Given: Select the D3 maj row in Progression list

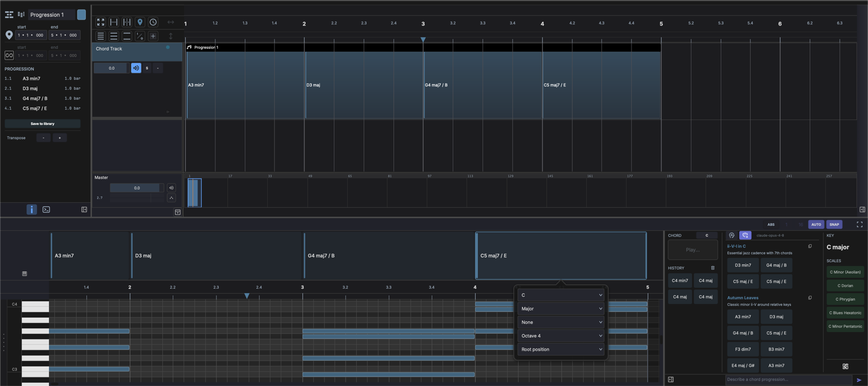Looking at the screenshot, I should coord(42,88).
